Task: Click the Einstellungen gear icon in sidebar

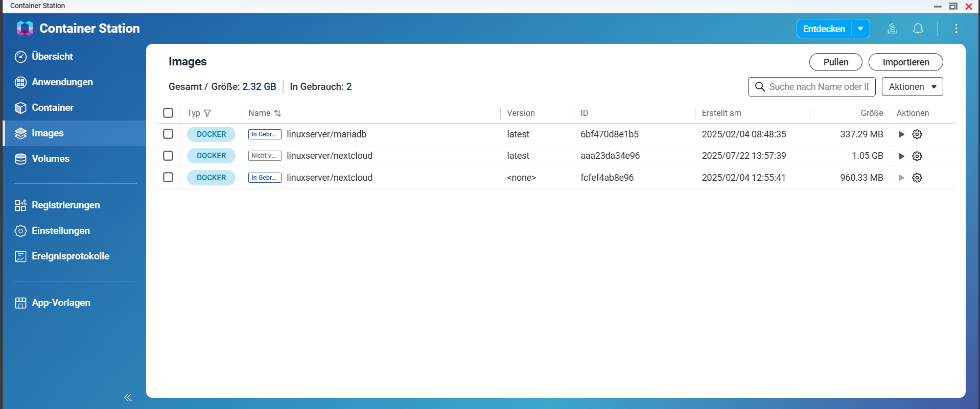Action: pos(20,231)
